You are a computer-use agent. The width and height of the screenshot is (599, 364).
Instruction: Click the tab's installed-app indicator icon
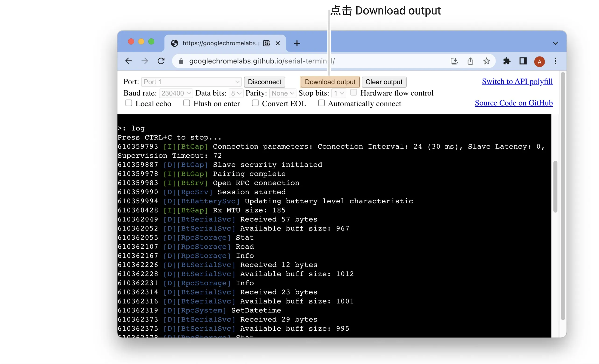tap(267, 43)
